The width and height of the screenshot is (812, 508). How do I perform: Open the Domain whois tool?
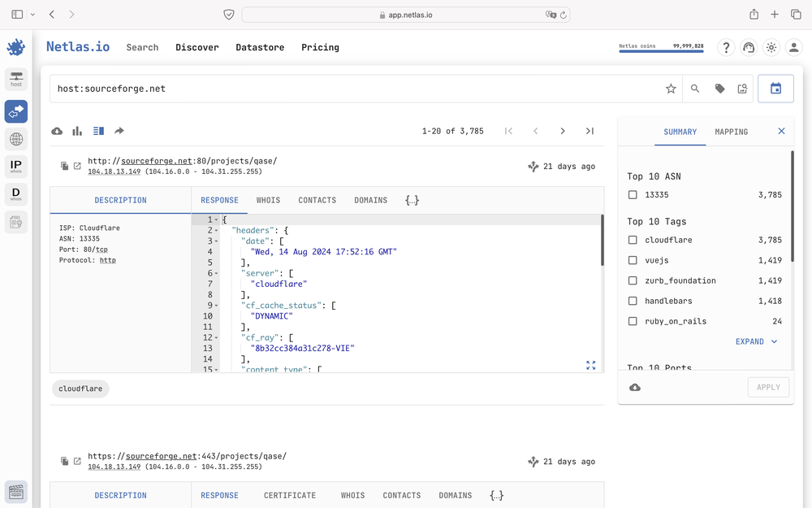[x=16, y=193]
